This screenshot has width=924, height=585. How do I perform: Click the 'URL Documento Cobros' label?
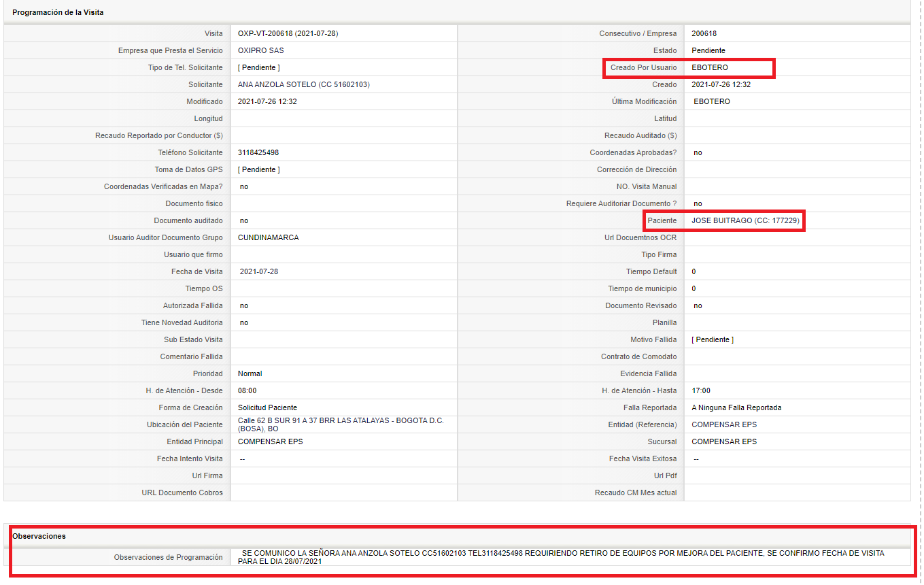(x=182, y=492)
